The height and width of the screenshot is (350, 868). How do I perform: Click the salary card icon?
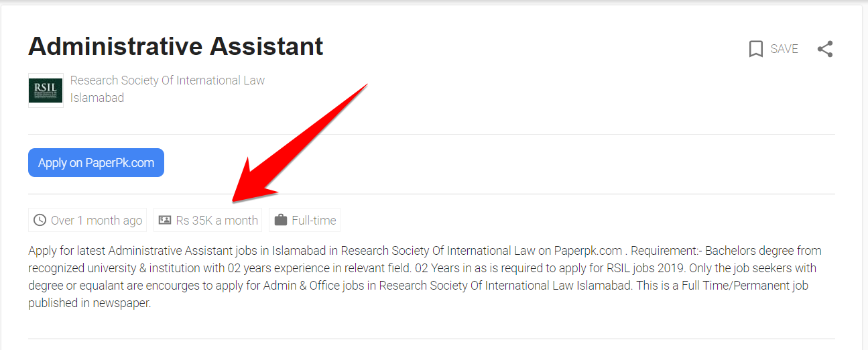click(x=165, y=221)
